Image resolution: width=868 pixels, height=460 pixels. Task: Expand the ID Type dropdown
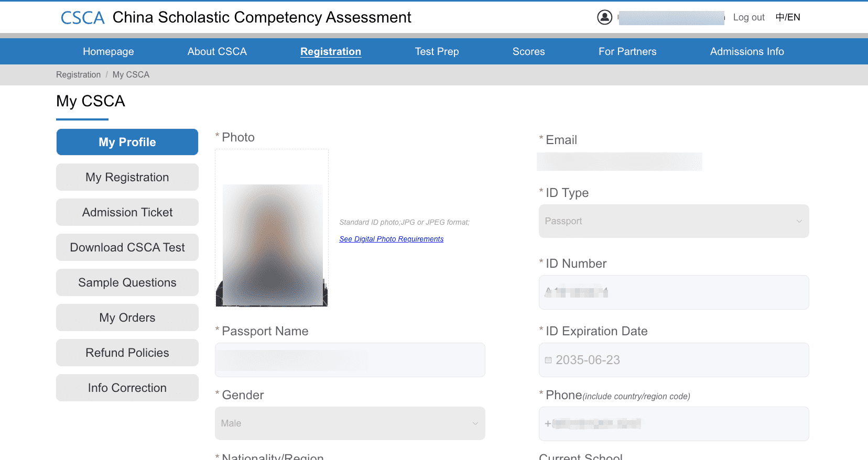point(674,221)
